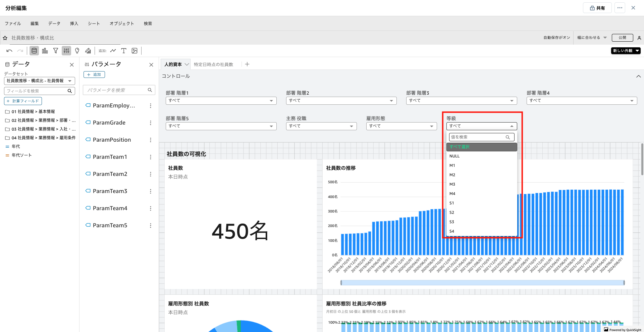Click the 計算フィールド button

click(23, 101)
